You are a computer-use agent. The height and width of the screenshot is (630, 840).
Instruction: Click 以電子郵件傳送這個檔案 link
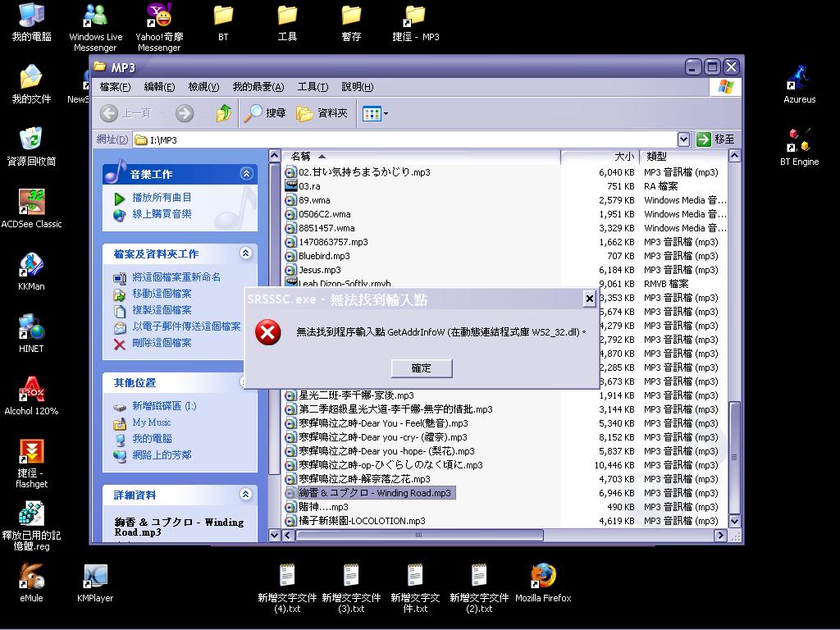click(x=186, y=326)
